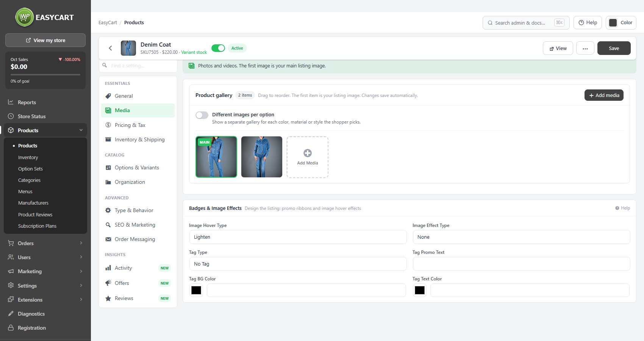This screenshot has width=644, height=341.
Task: Expand the Extensions submenu arrow
Action: [x=81, y=299]
